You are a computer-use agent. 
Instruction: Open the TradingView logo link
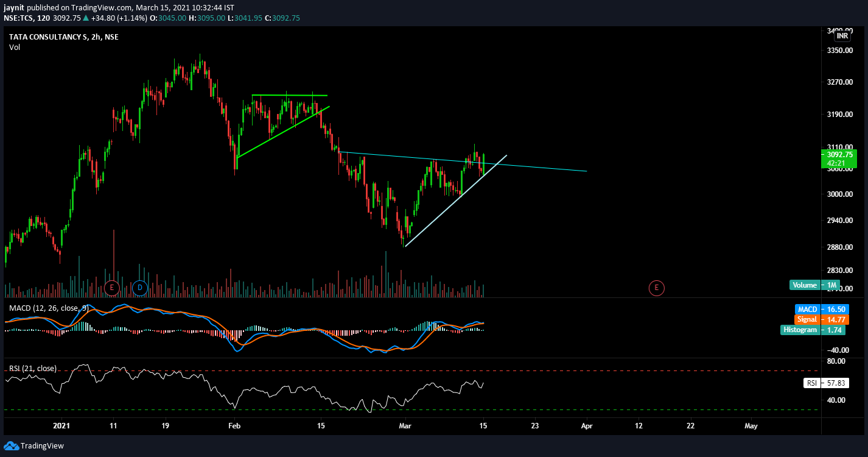tap(34, 445)
